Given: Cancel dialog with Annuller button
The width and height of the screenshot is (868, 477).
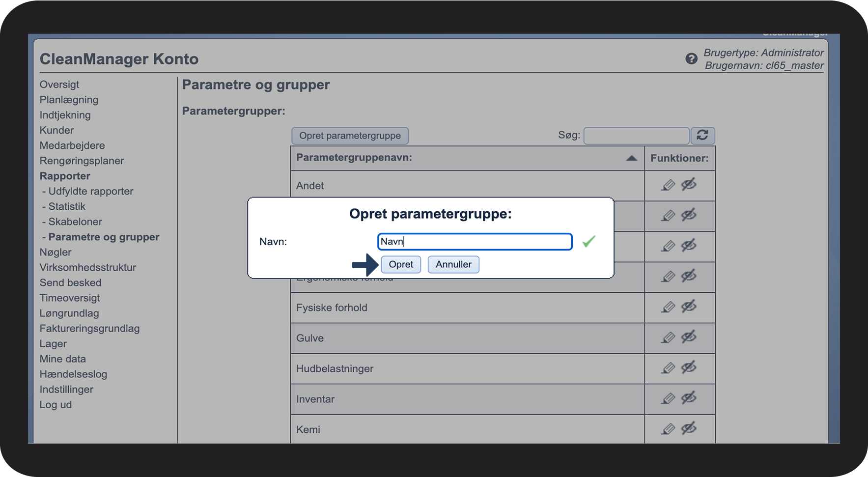Looking at the screenshot, I should coord(453,264).
